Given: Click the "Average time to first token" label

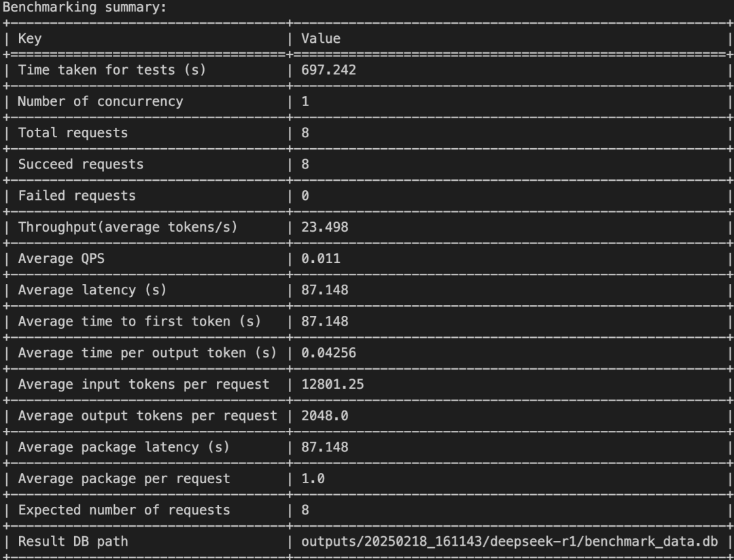Looking at the screenshot, I should click(139, 321).
